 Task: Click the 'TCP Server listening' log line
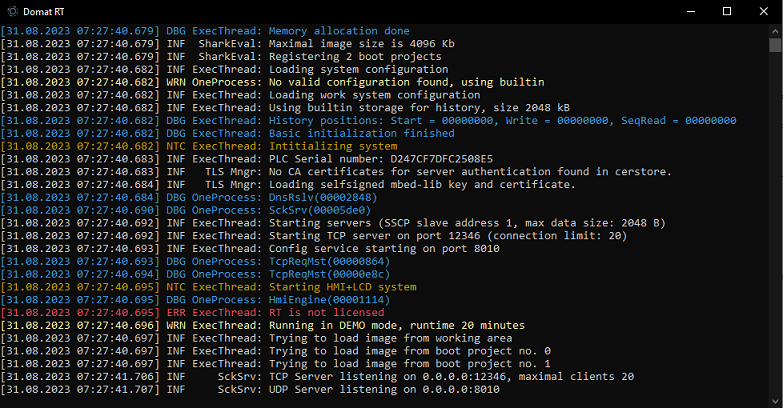318,377
